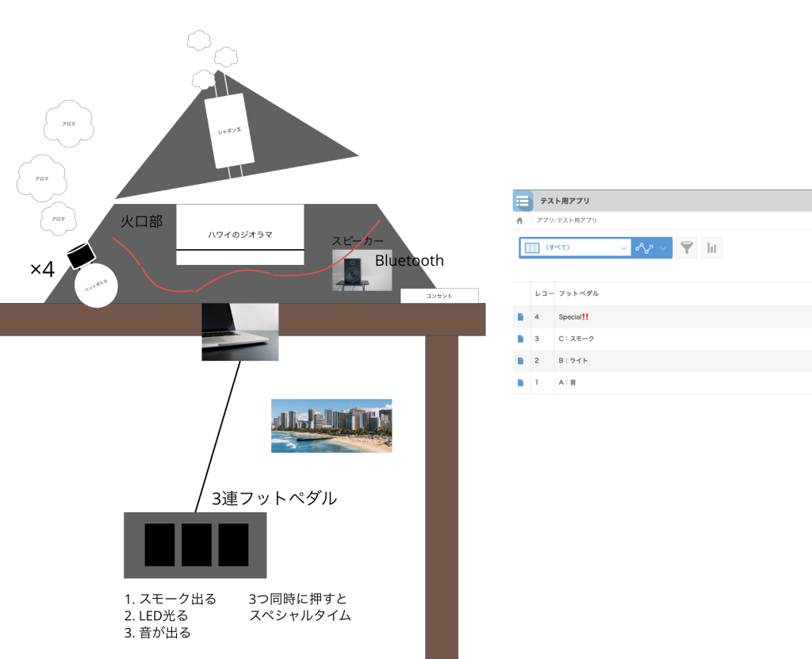Screen dimensions: 812x659
Task: Click the 3. 音が出る text line
Action: [x=158, y=633]
